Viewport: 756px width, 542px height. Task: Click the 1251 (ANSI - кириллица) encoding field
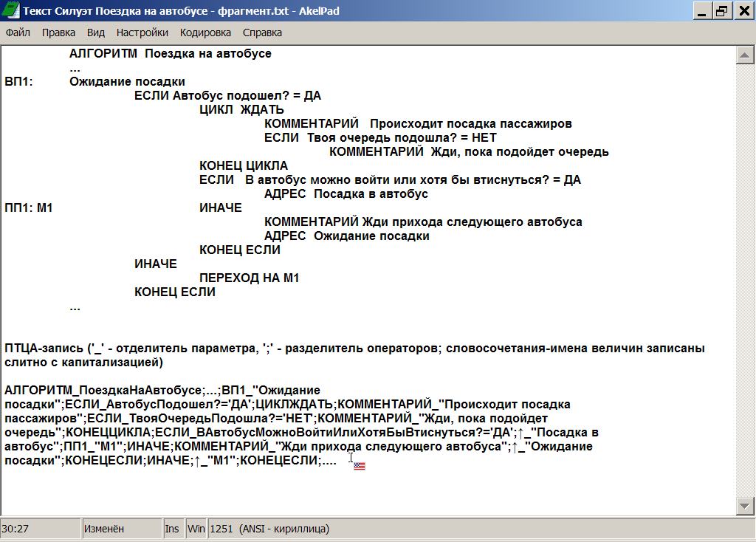click(x=269, y=529)
